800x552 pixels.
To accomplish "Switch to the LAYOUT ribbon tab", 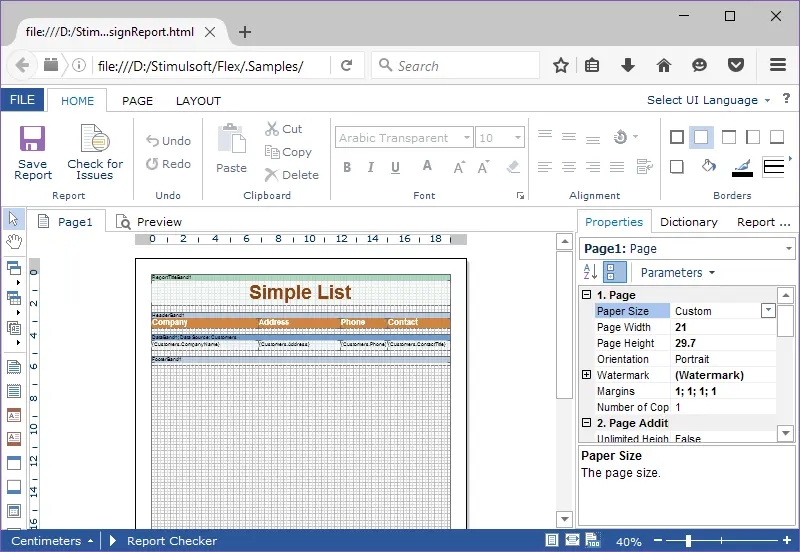I will point(198,101).
